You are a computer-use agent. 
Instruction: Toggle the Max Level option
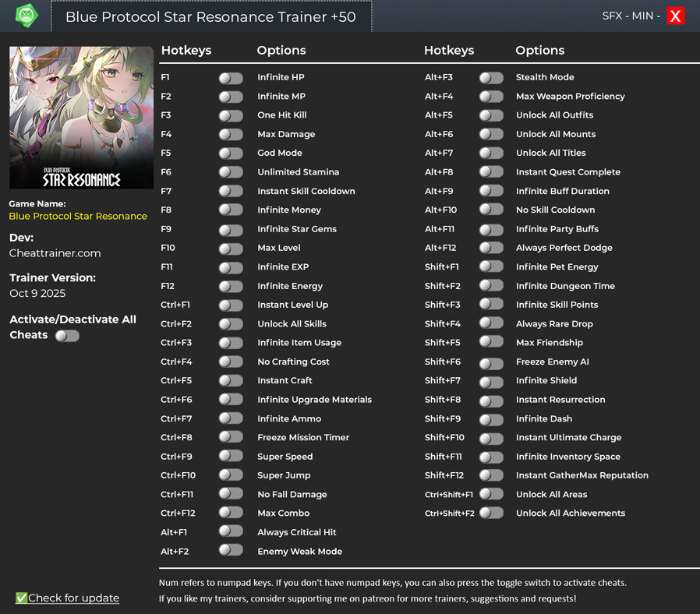click(x=231, y=249)
